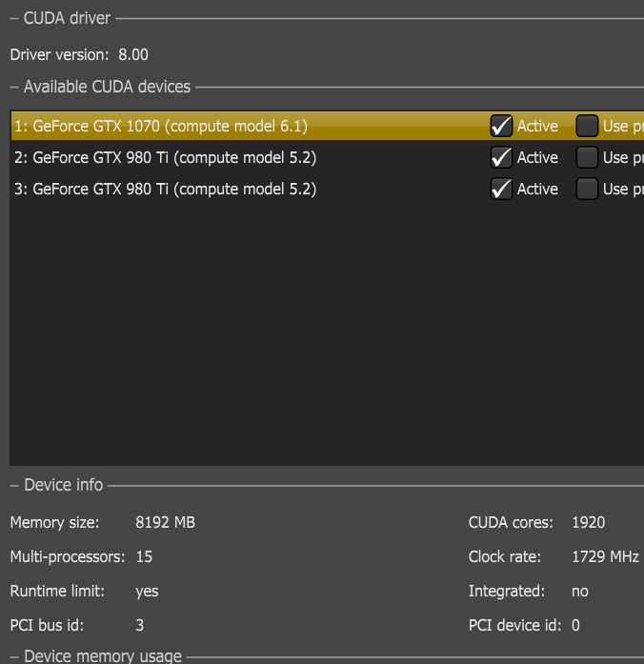This screenshot has width=644, height=664.
Task: Check the Use box for device 2
Action: 587,157
